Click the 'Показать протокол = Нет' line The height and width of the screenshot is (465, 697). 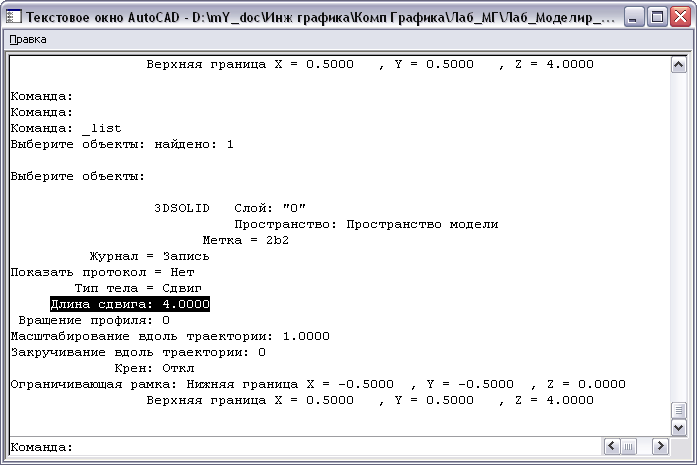point(102,272)
